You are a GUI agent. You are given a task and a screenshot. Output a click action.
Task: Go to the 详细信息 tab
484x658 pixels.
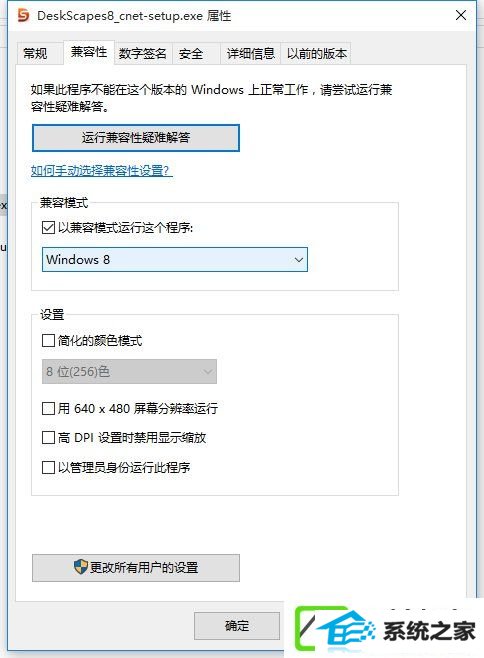pyautogui.click(x=251, y=53)
